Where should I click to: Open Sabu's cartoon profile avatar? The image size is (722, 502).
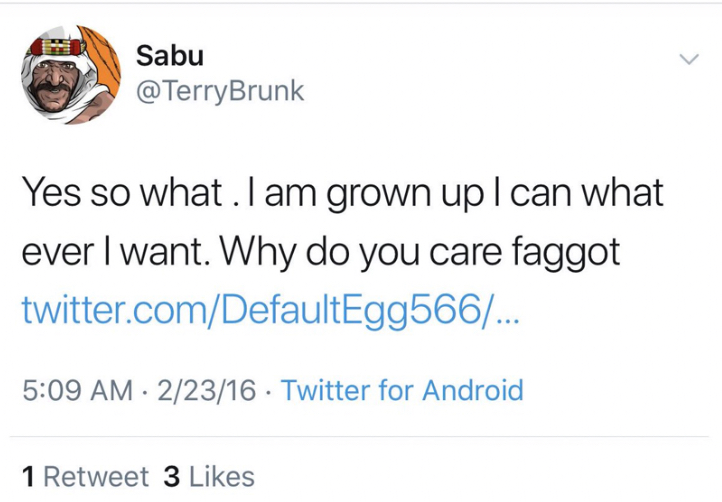click(x=71, y=75)
